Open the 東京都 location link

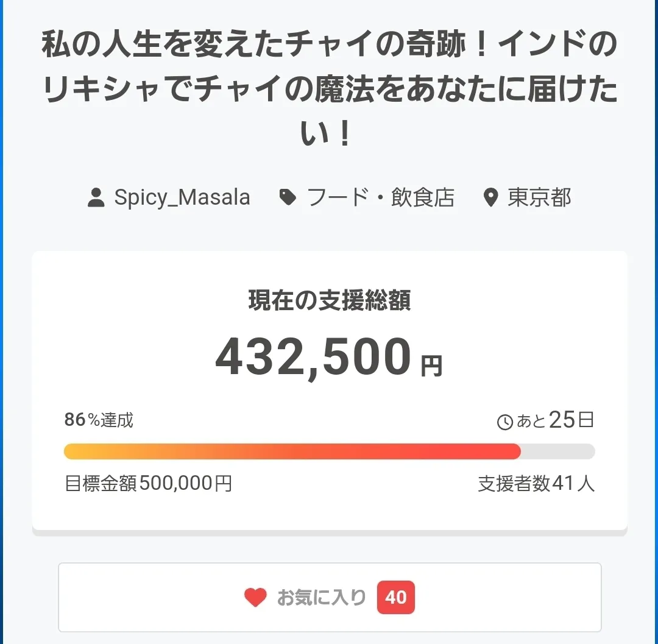coord(539,197)
